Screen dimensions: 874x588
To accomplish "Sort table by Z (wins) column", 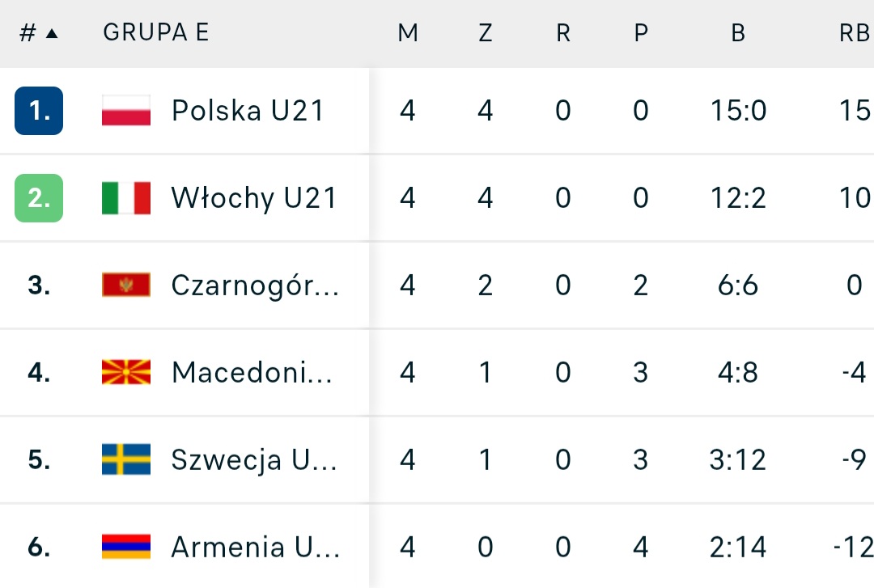I will [x=486, y=33].
